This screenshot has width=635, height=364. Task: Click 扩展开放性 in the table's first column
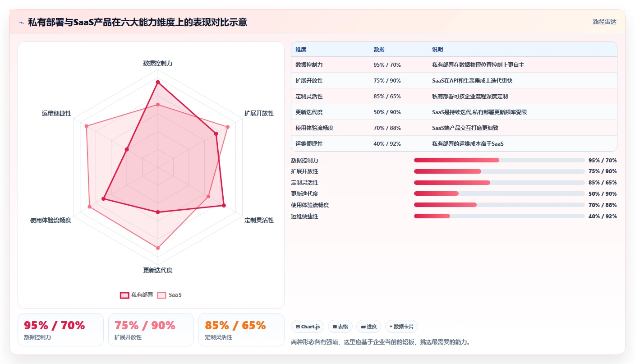coord(309,81)
